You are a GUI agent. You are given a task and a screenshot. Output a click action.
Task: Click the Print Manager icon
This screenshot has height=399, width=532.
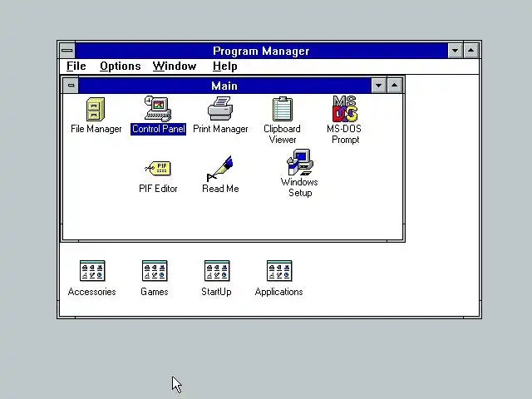[220, 109]
